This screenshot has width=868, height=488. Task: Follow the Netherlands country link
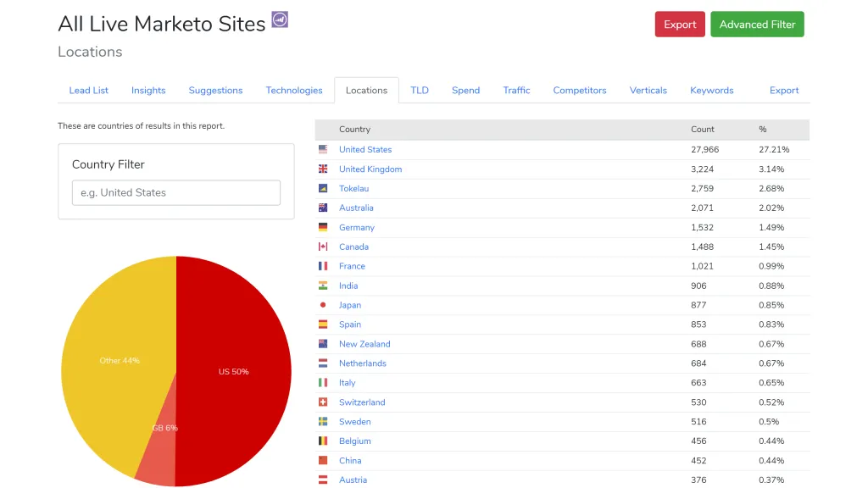(x=363, y=363)
